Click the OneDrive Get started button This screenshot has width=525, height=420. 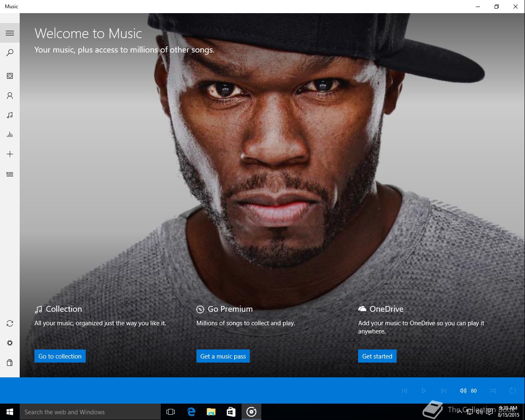click(x=377, y=356)
